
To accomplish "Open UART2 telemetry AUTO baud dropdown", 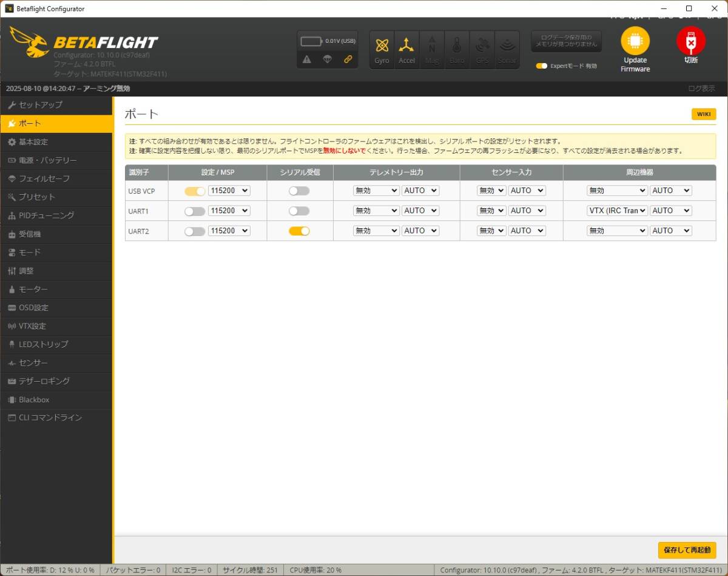I will coord(420,231).
